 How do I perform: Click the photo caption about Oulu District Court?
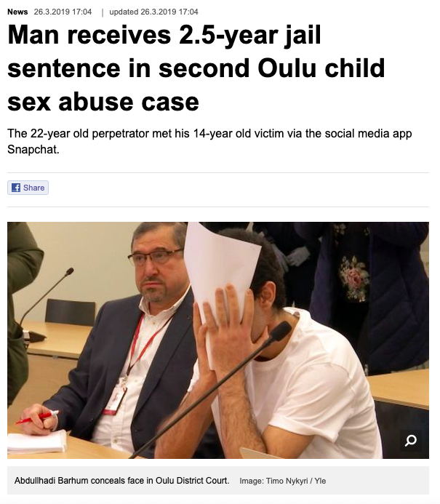(x=121, y=481)
